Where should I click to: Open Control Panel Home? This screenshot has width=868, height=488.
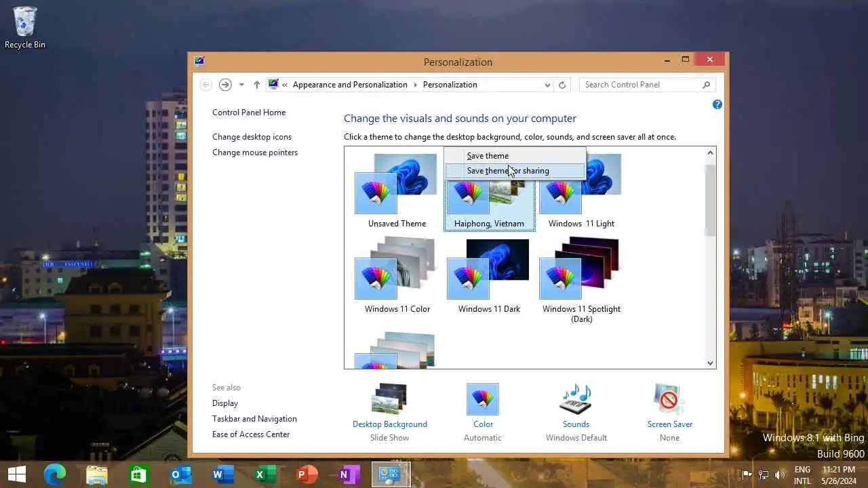point(249,113)
